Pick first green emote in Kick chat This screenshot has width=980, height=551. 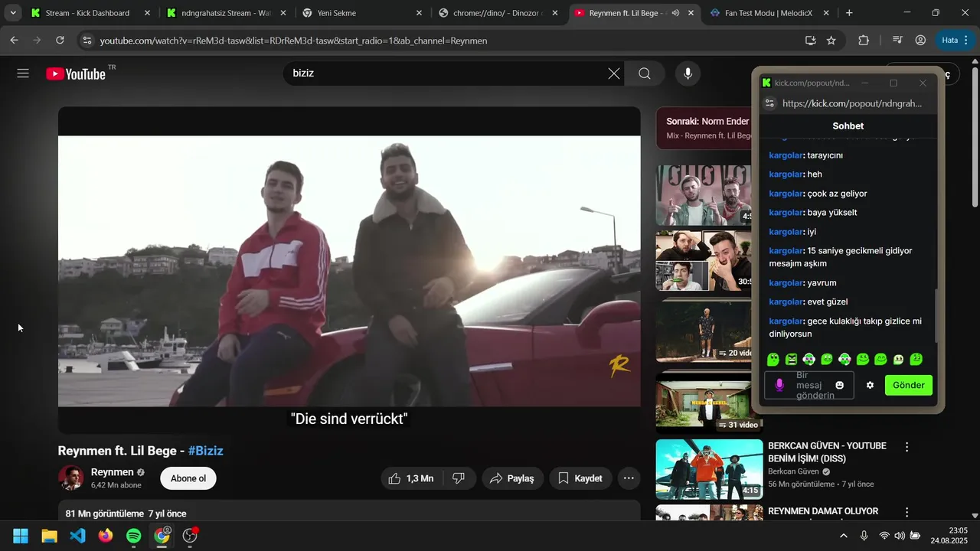pos(773,359)
